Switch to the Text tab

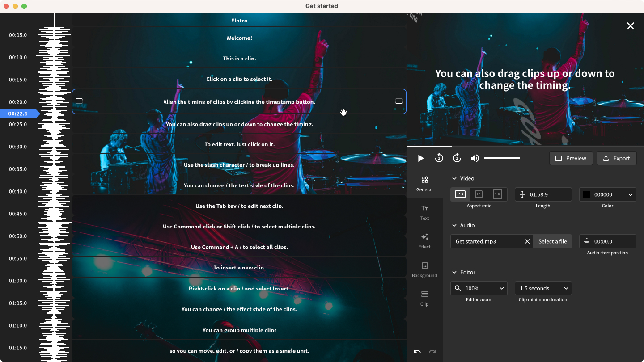coord(424,212)
